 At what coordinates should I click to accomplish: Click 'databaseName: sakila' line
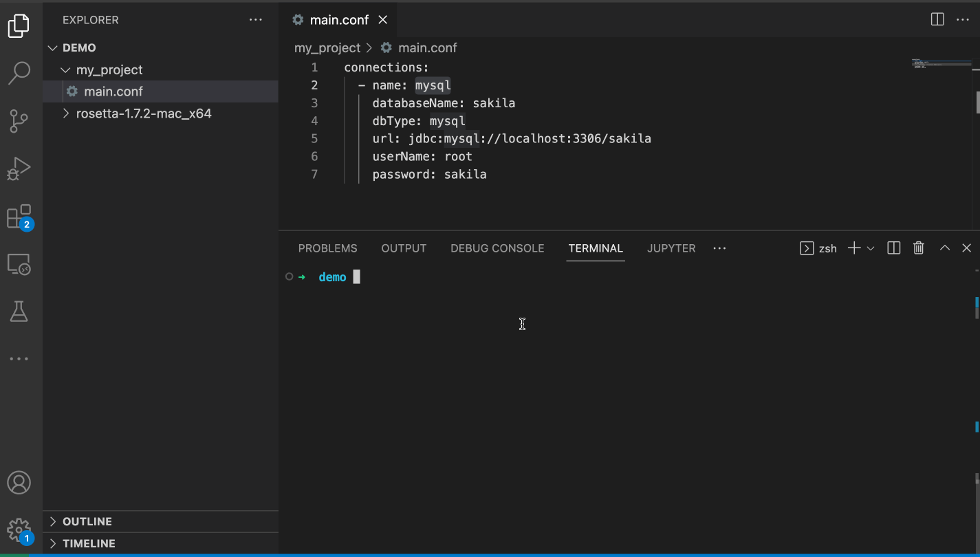point(444,103)
